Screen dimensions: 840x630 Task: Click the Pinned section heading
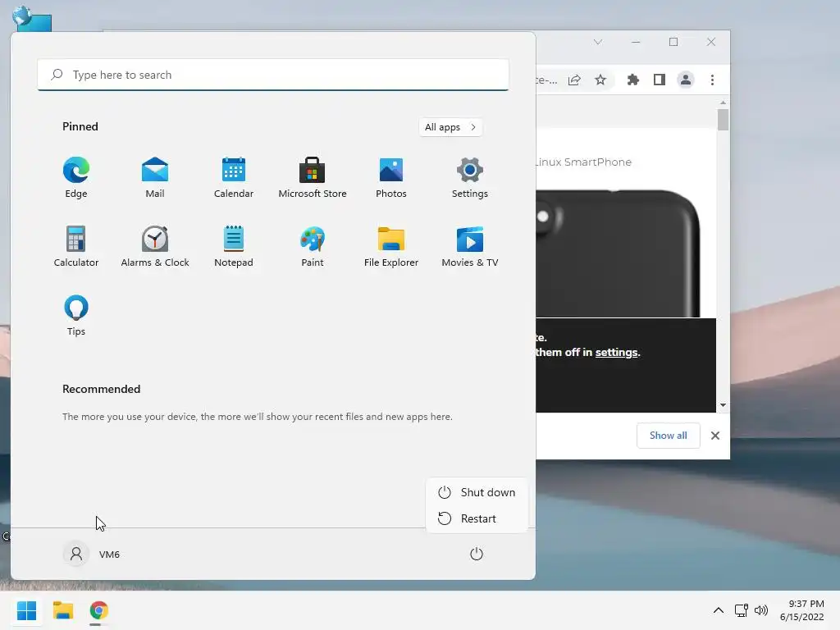click(80, 126)
